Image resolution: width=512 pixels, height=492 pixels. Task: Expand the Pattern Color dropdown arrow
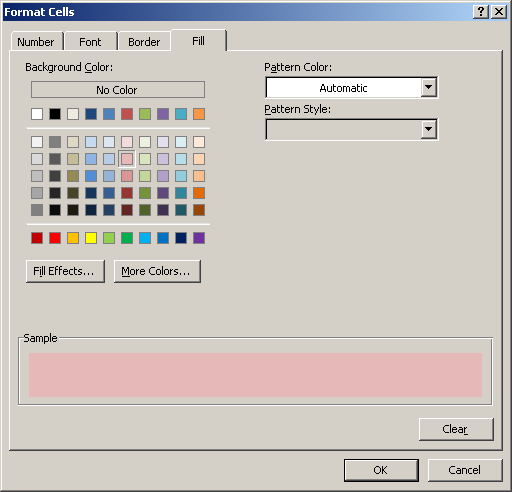tap(429, 88)
